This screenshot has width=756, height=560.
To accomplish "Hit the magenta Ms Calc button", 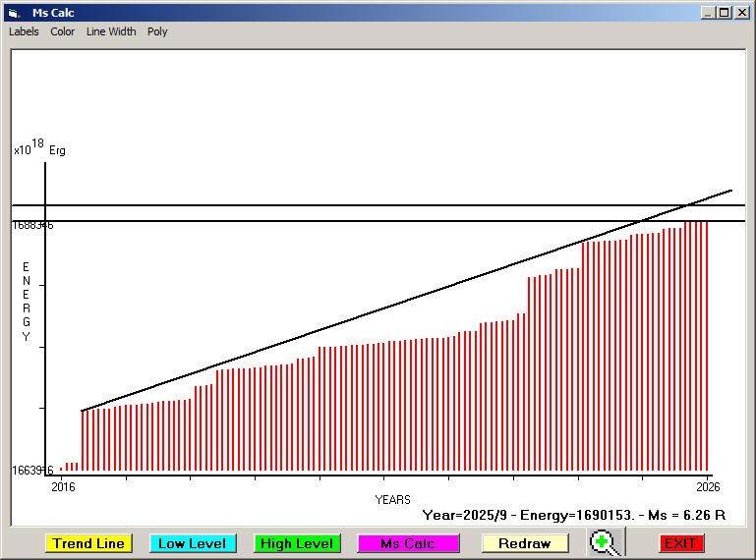I will click(x=407, y=543).
